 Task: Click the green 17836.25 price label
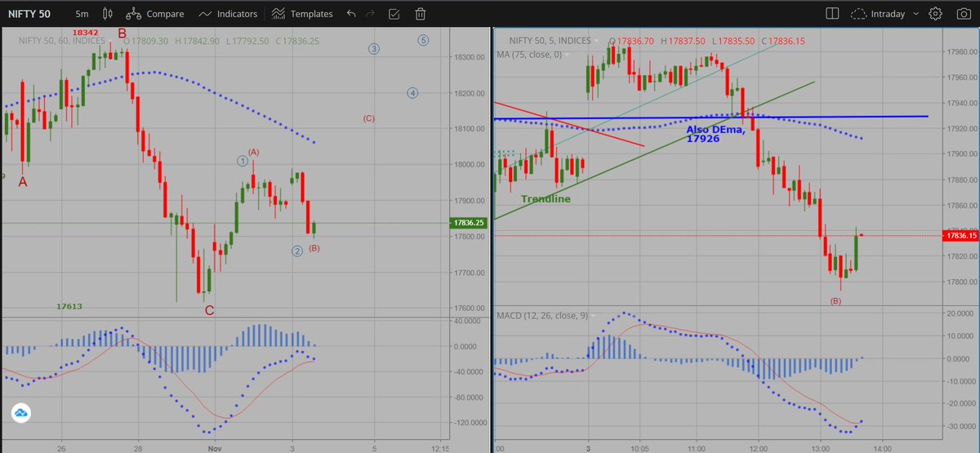(x=466, y=223)
